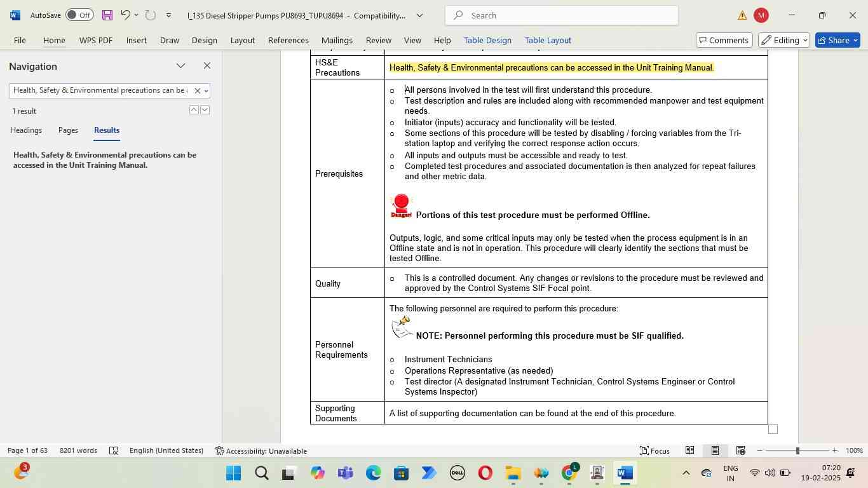This screenshot has width=868, height=488.
Task: Expand document title dropdown arrow
Action: coord(419,15)
